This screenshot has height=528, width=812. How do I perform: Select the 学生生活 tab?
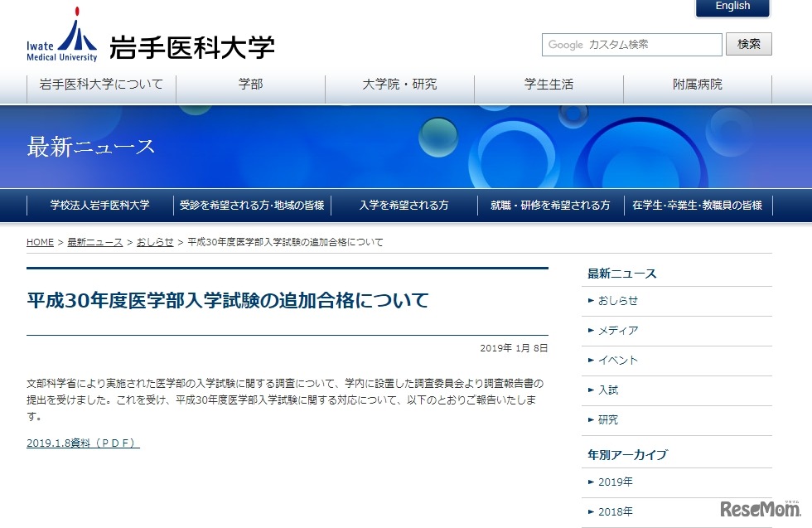click(548, 85)
